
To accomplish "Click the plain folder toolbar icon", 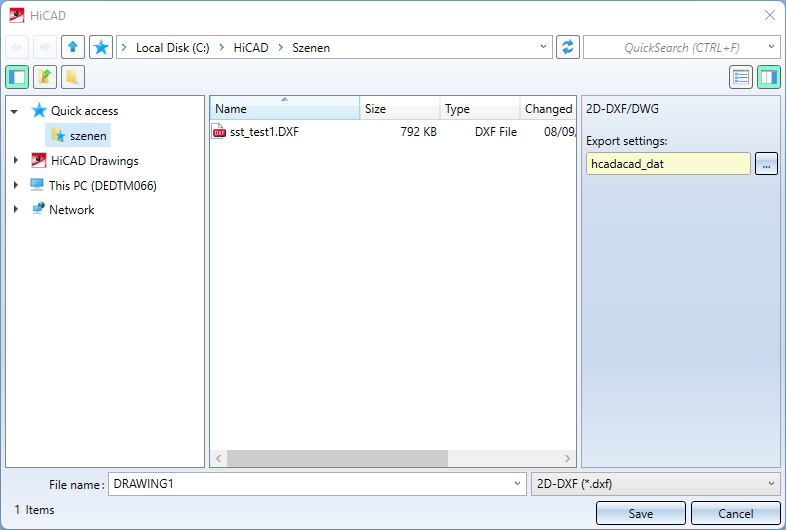I will pyautogui.click(x=73, y=77).
